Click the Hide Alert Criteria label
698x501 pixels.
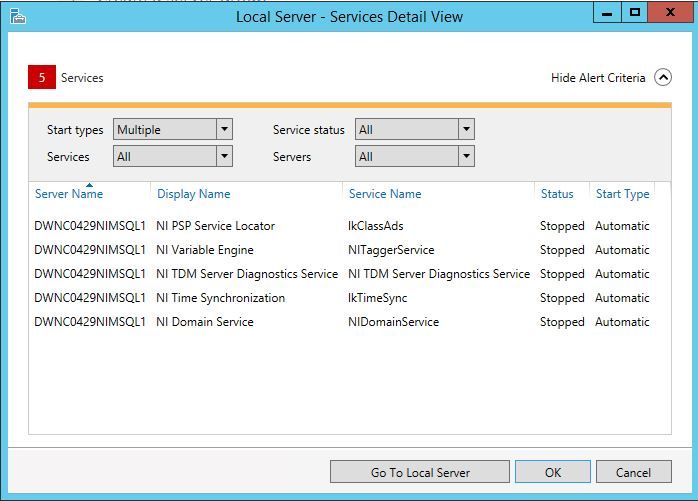(598, 78)
